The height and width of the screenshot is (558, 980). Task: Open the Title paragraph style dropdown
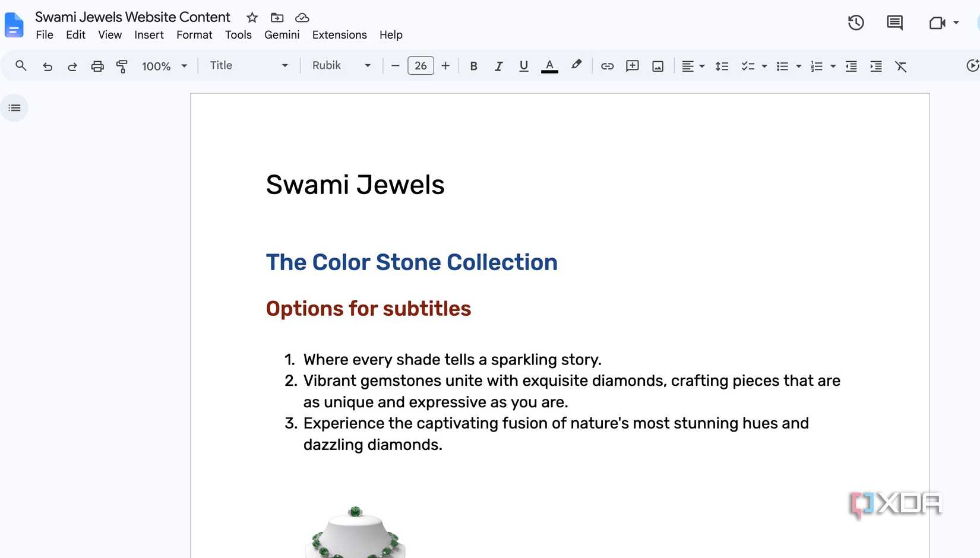(x=249, y=65)
